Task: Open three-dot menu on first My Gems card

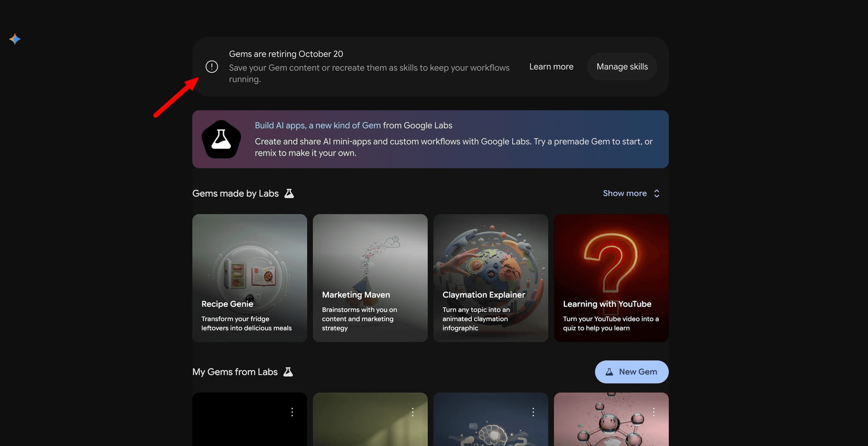Action: pos(292,412)
